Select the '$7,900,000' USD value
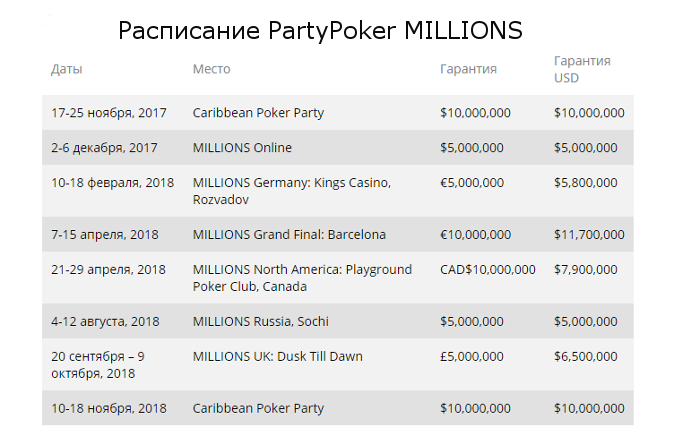The width and height of the screenshot is (700, 436). pyautogui.click(x=585, y=270)
